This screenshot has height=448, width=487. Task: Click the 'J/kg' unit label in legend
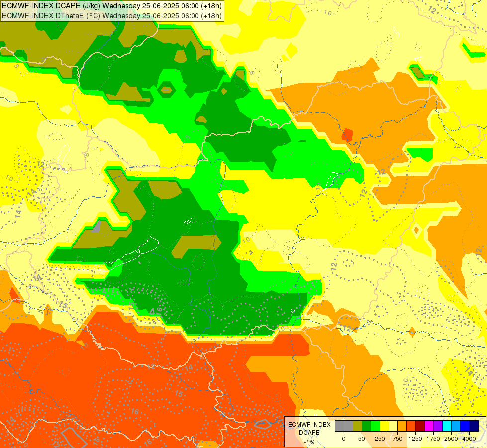[309, 441]
